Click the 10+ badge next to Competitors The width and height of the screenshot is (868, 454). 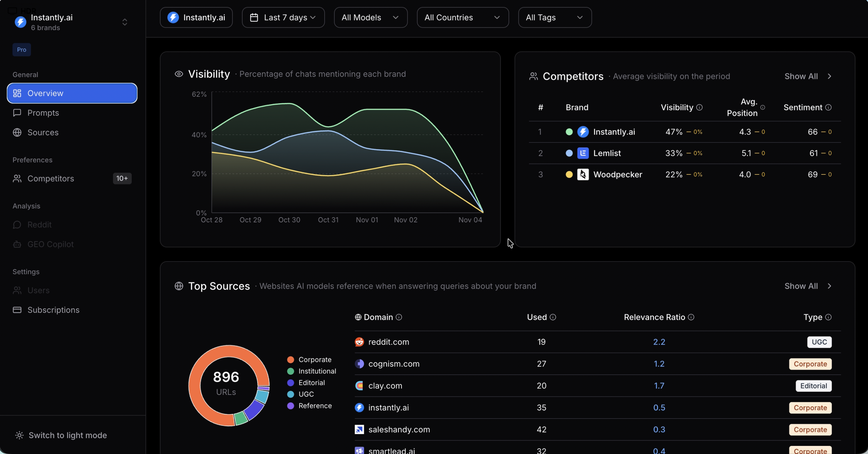pos(122,178)
